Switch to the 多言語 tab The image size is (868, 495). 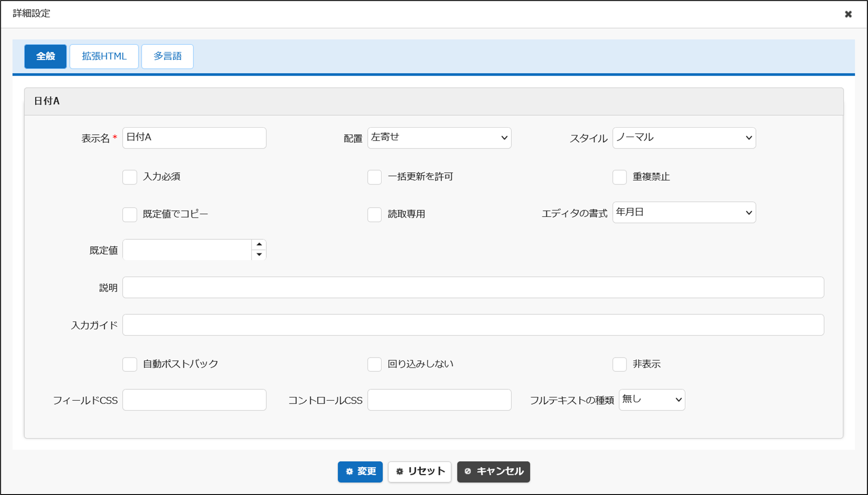[x=167, y=56]
